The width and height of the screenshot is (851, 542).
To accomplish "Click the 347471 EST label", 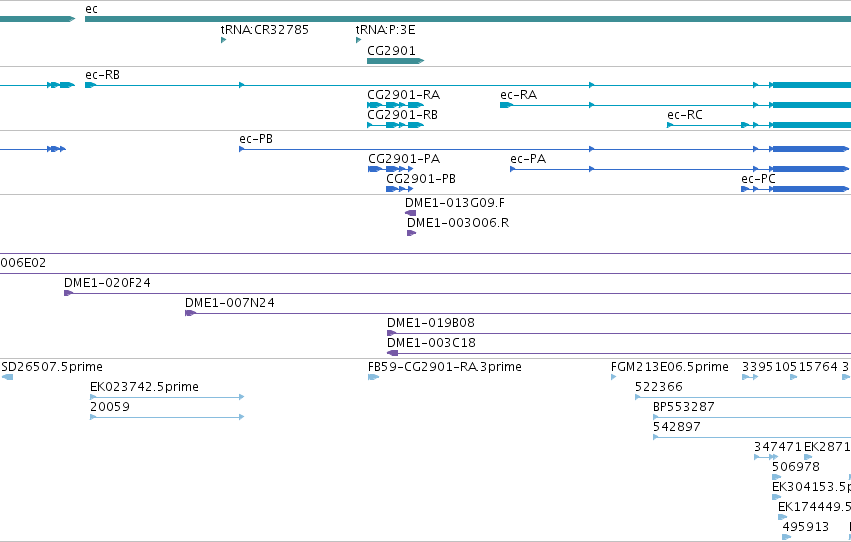I will (778, 447).
